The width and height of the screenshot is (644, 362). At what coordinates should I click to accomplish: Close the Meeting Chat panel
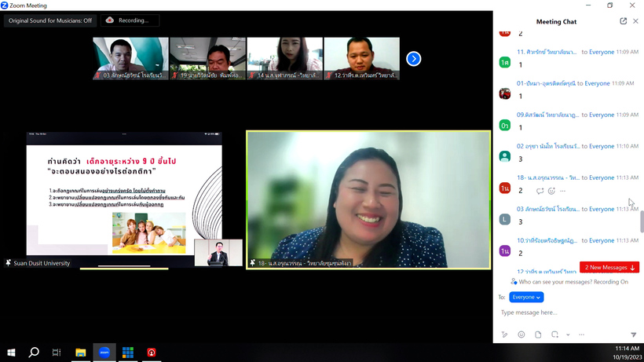(x=635, y=21)
